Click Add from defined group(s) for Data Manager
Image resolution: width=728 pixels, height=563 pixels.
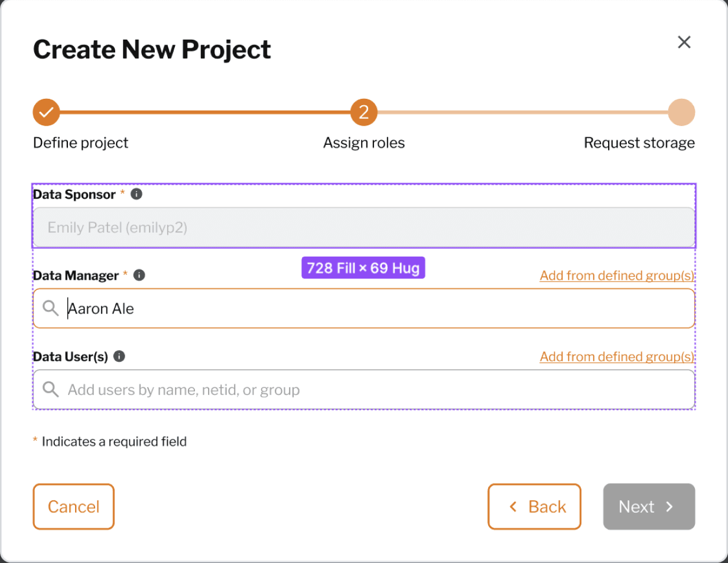click(617, 276)
